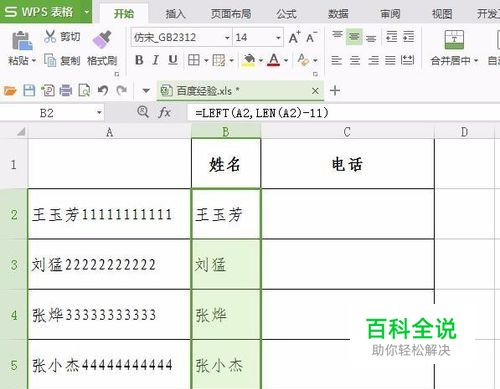500x389 pixels.
Task: Switch to the 视图 tab
Action: click(442, 14)
